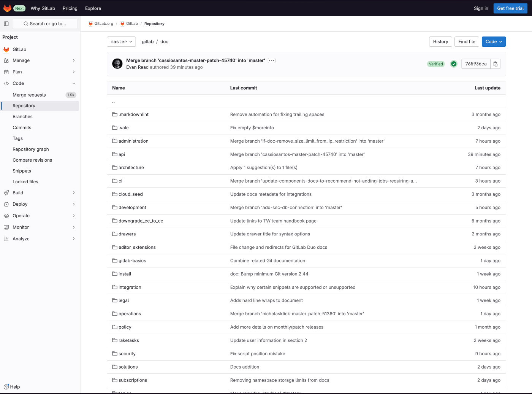
Task: Open Pricing in top navigation
Action: [70, 8]
